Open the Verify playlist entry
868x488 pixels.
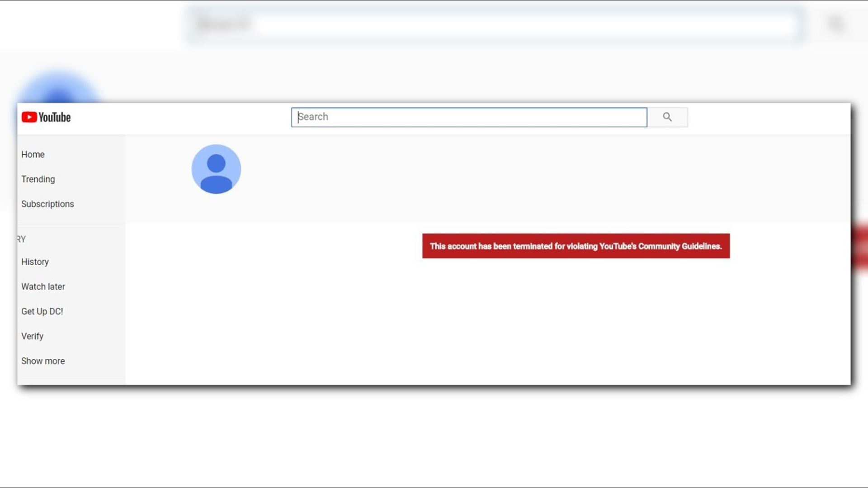tap(32, 337)
